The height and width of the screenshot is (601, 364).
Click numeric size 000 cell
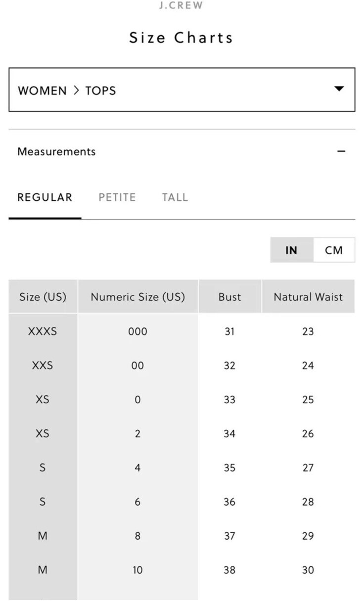tap(138, 331)
